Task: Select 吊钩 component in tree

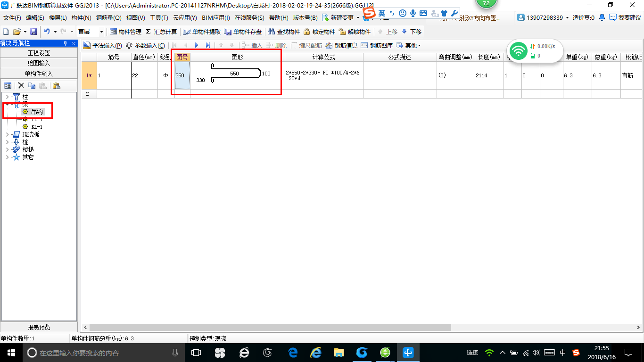Action: pyautogui.click(x=37, y=112)
